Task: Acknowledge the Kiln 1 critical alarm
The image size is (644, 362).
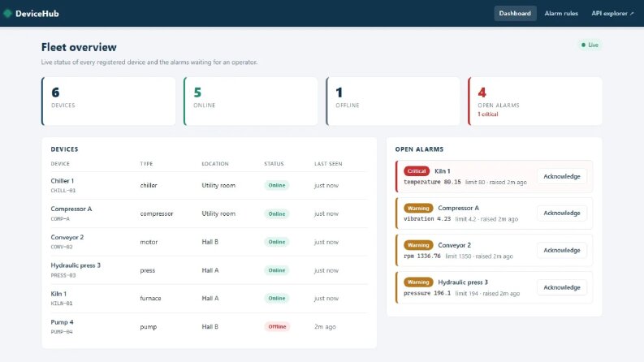Action: (x=561, y=176)
